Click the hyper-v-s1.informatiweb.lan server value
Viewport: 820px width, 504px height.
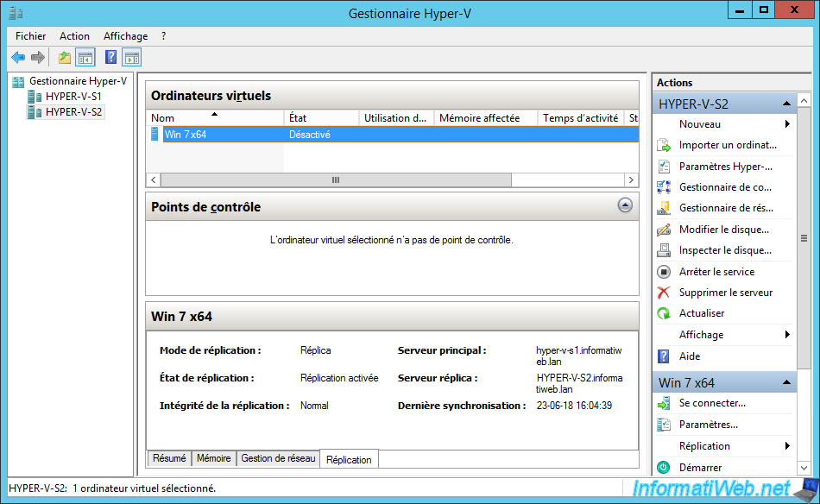click(x=579, y=356)
